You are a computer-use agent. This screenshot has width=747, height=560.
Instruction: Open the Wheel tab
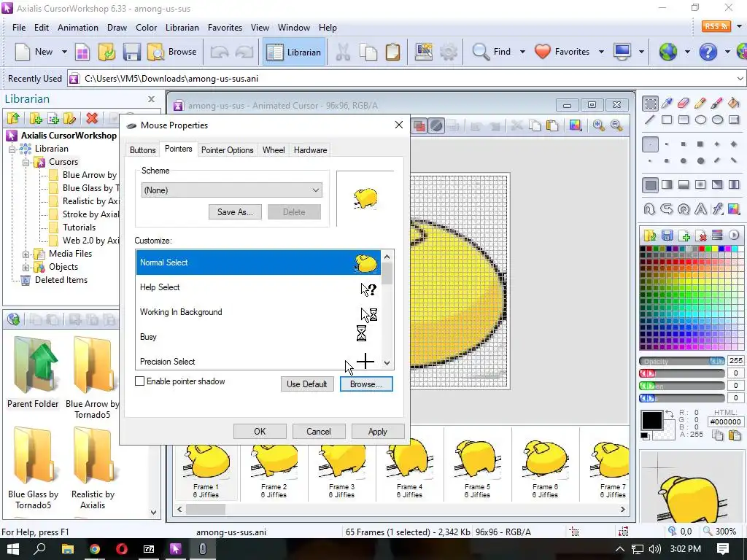click(x=274, y=150)
